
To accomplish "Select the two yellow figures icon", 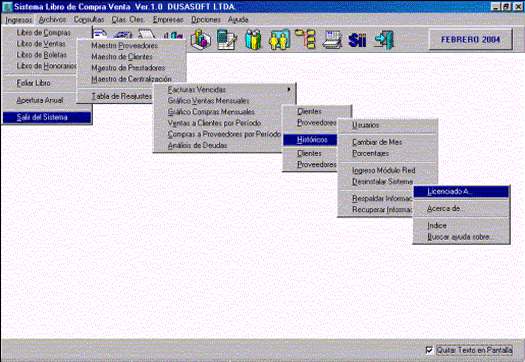I will (x=279, y=40).
